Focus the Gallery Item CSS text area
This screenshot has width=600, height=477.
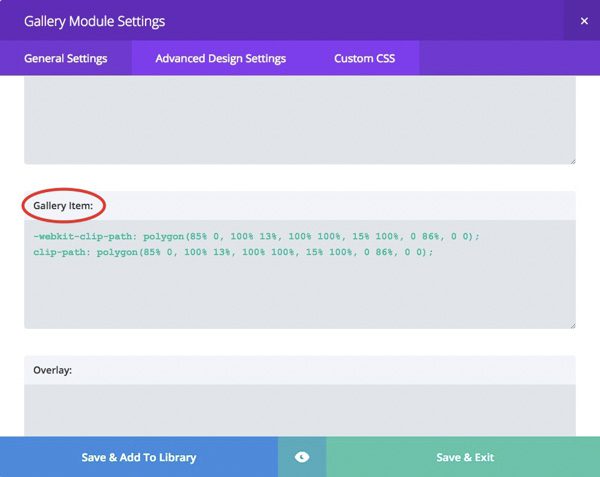coord(300,274)
